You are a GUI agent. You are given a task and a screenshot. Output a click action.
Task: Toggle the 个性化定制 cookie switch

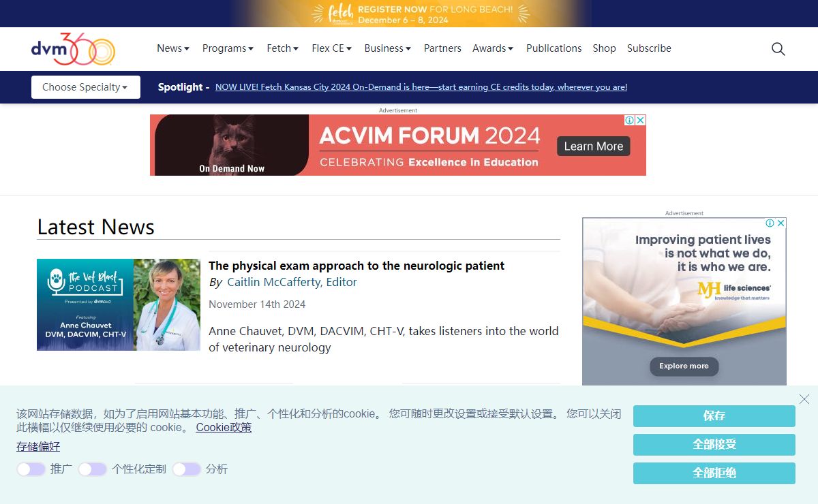(93, 469)
